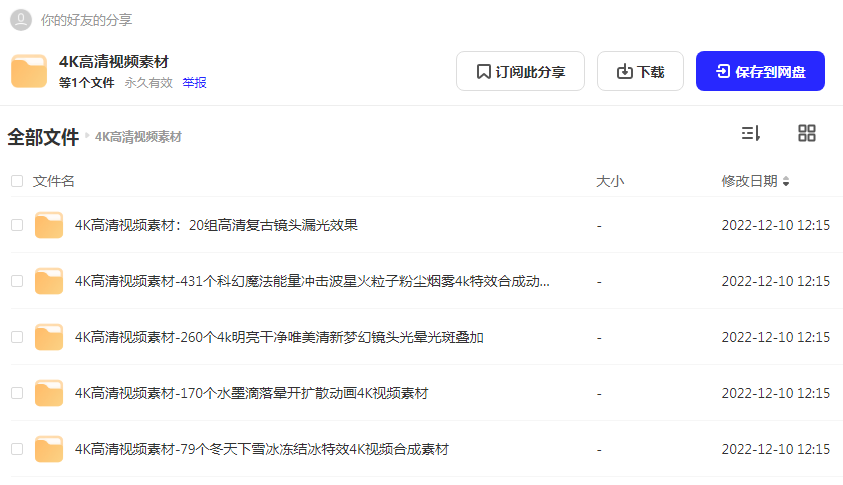
Task: Click the large 4K高清视频素材 folder icon
Action: pyautogui.click(x=29, y=71)
